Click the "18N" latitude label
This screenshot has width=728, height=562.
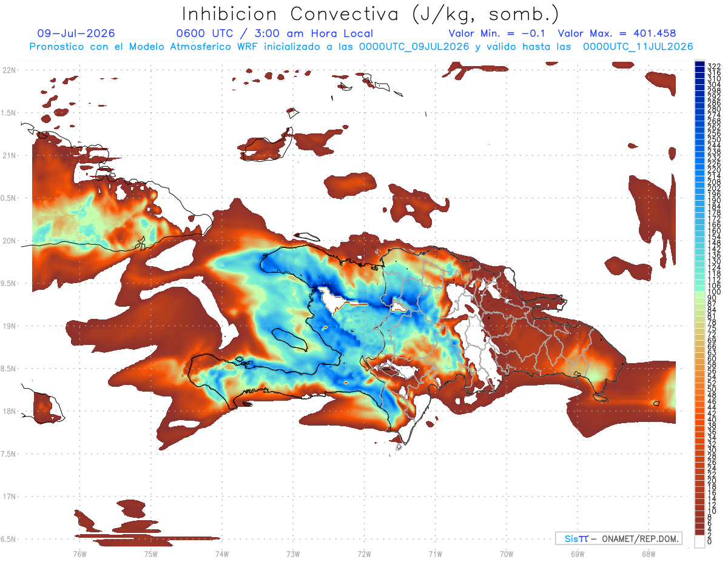[9, 411]
